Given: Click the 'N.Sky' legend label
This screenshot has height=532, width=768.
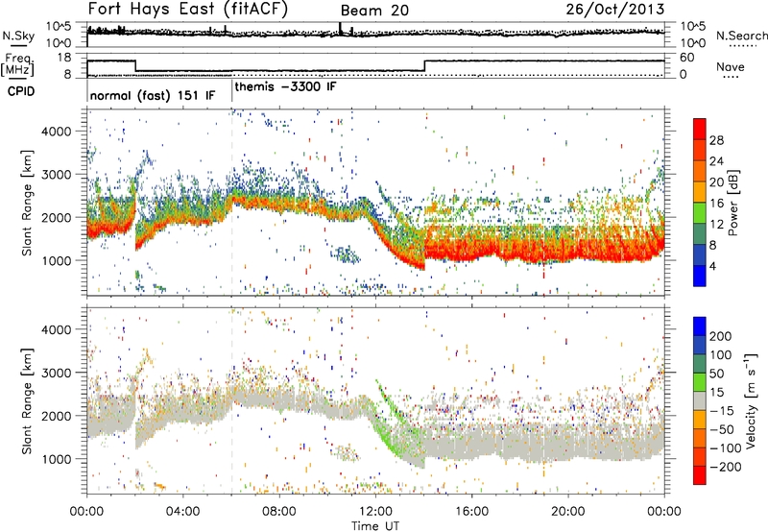Looking at the screenshot, I should (18, 36).
